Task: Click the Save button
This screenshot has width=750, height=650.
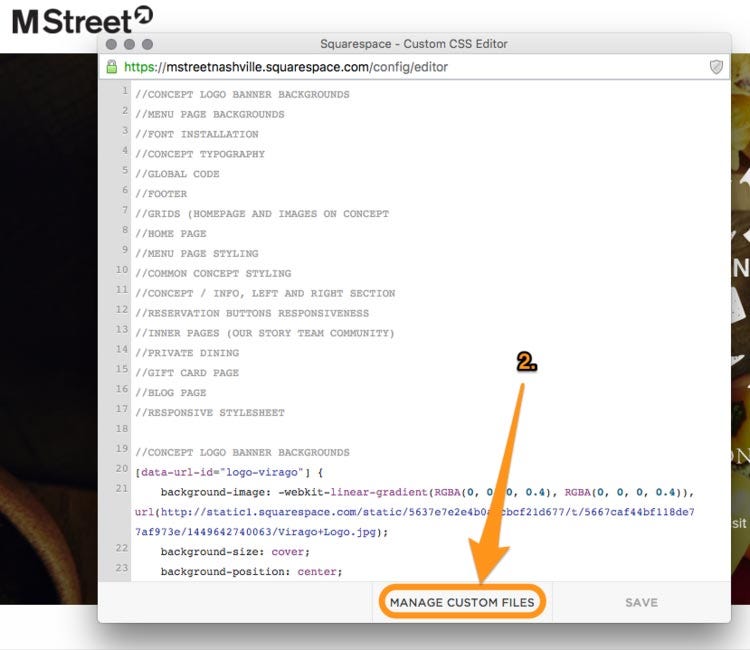Action: click(641, 602)
